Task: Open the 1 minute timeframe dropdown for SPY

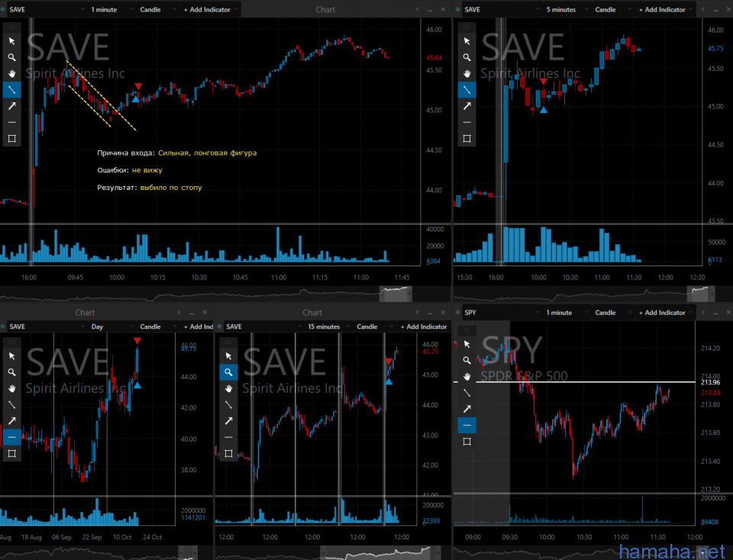Action: tap(566, 313)
